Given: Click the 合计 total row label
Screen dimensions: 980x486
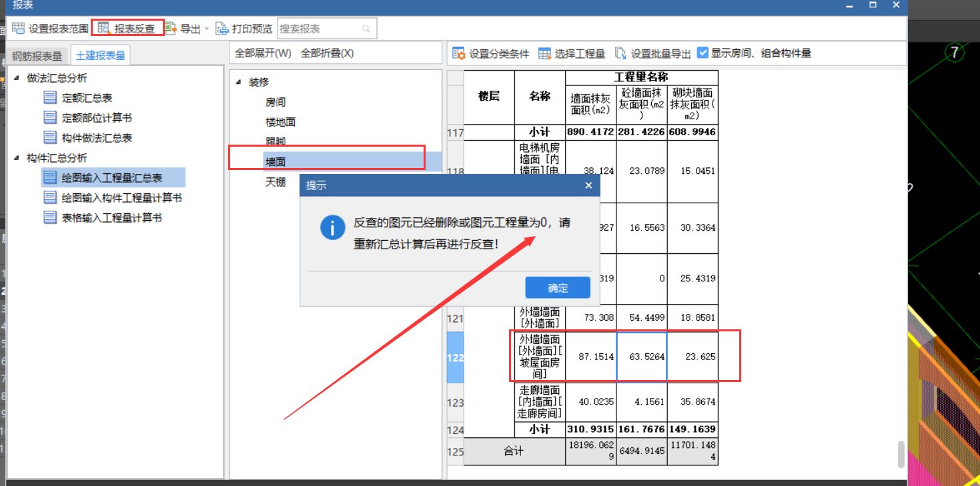Looking at the screenshot, I should click(x=514, y=451).
